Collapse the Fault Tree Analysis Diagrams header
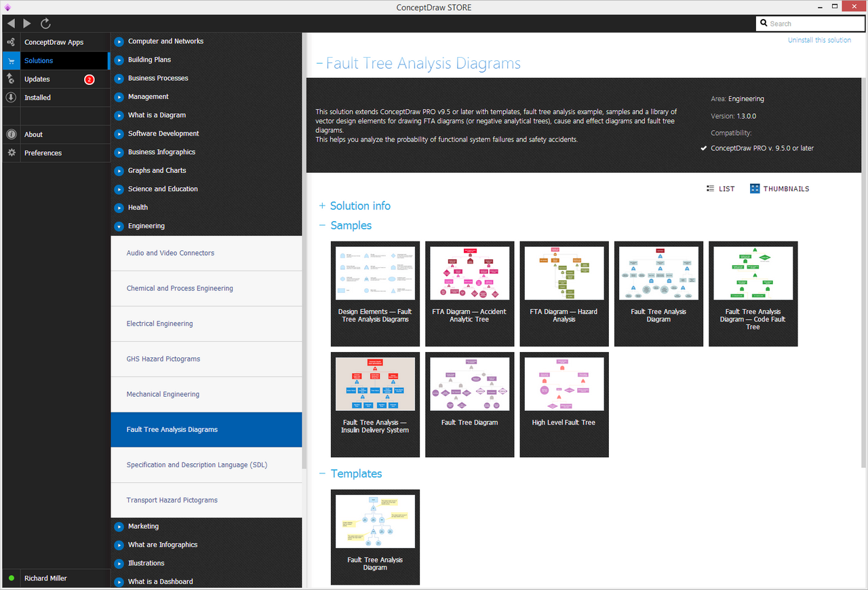Screen dimensions: 868x590 tap(319, 64)
